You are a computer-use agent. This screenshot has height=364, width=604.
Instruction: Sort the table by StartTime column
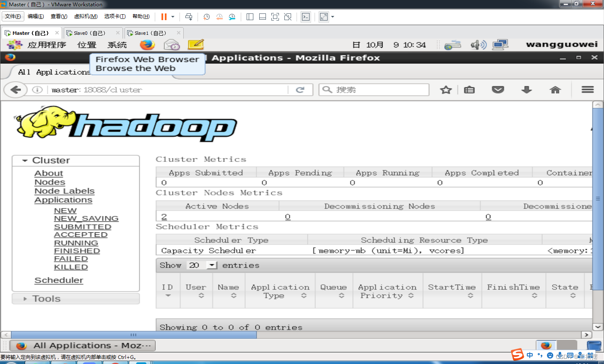(452, 291)
